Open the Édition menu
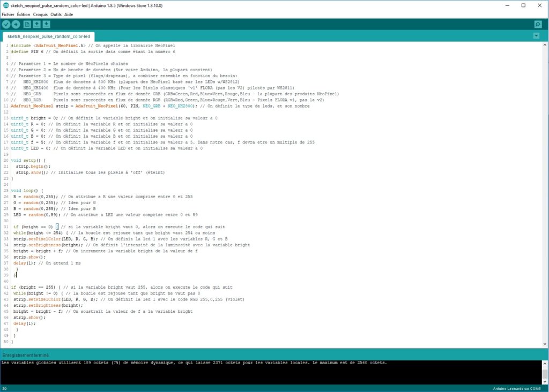 coord(24,14)
